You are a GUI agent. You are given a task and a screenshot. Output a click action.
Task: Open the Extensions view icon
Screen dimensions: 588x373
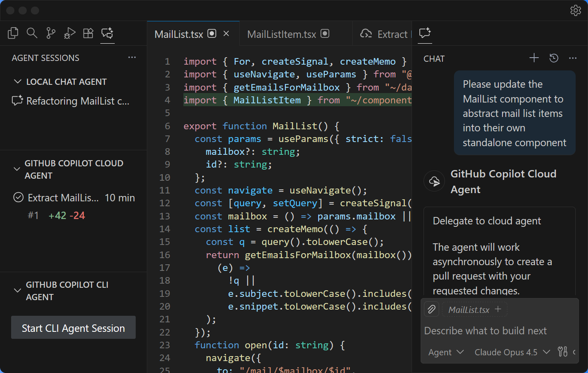coord(88,33)
